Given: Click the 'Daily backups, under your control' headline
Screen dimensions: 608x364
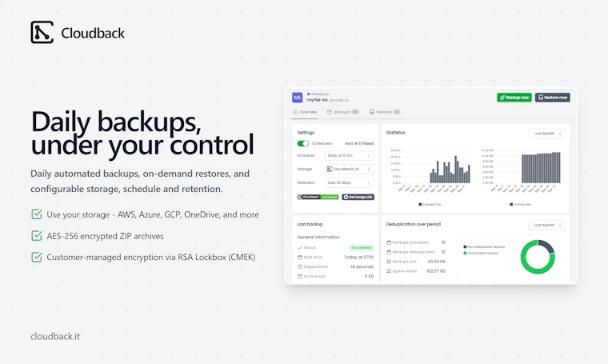Looking at the screenshot, I should click(142, 133).
